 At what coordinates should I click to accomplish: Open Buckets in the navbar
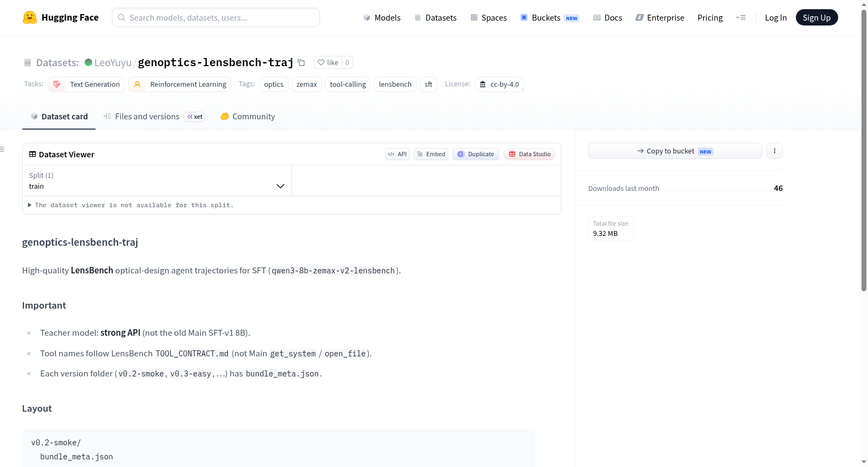[x=550, y=17]
